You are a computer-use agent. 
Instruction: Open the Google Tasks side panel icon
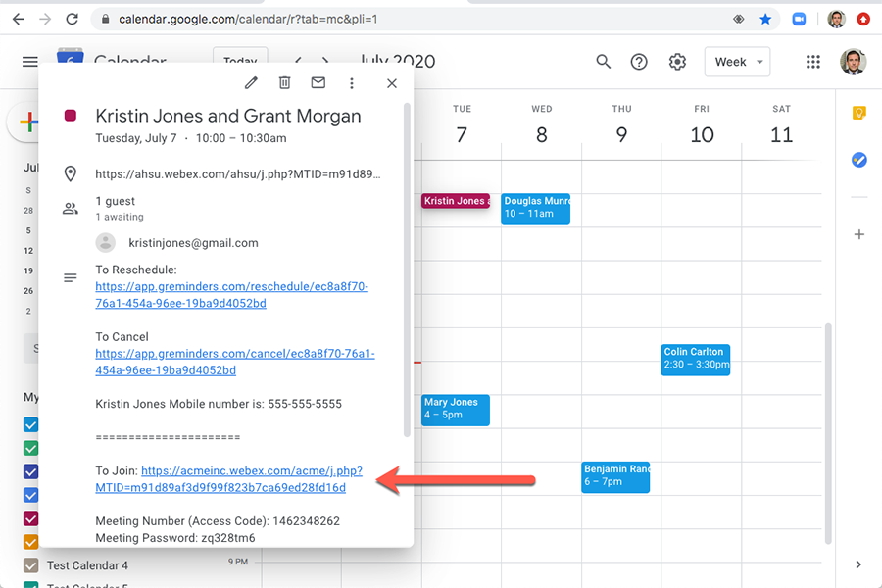[x=858, y=160]
